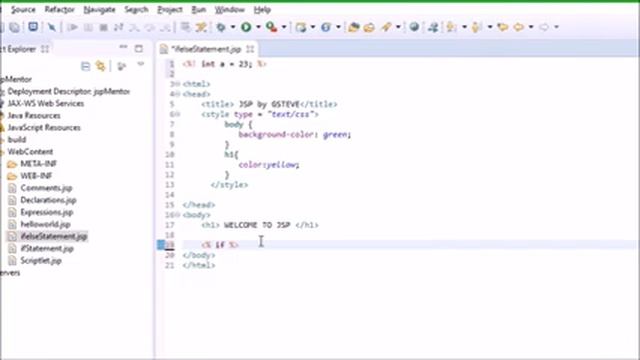Open the Back history dropdown arrow
Image resolution: width=640 pixels, height=360 pixels.
click(x=531, y=27)
